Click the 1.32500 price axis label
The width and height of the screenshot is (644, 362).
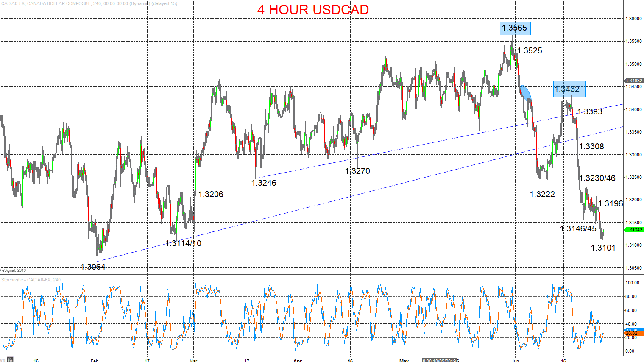[x=633, y=177]
